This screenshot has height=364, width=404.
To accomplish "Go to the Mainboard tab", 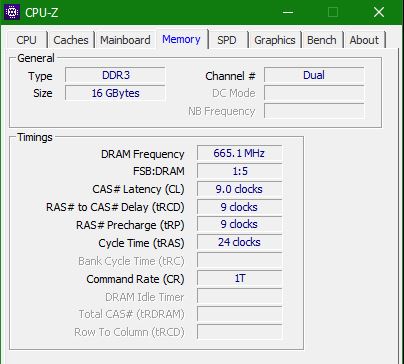I will click(x=125, y=40).
